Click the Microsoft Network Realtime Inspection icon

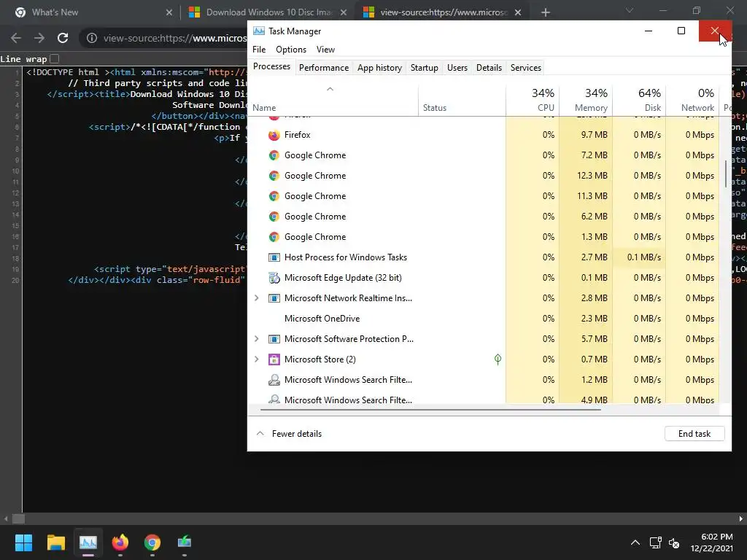[274, 298]
